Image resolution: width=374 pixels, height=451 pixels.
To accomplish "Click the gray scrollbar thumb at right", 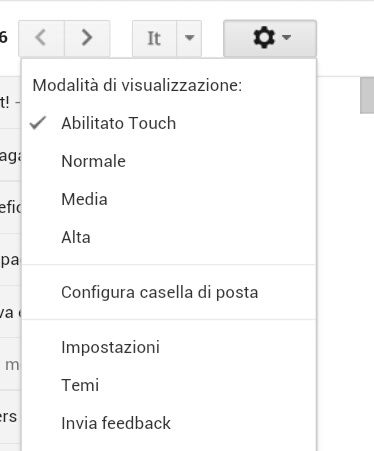I will coord(367,95).
